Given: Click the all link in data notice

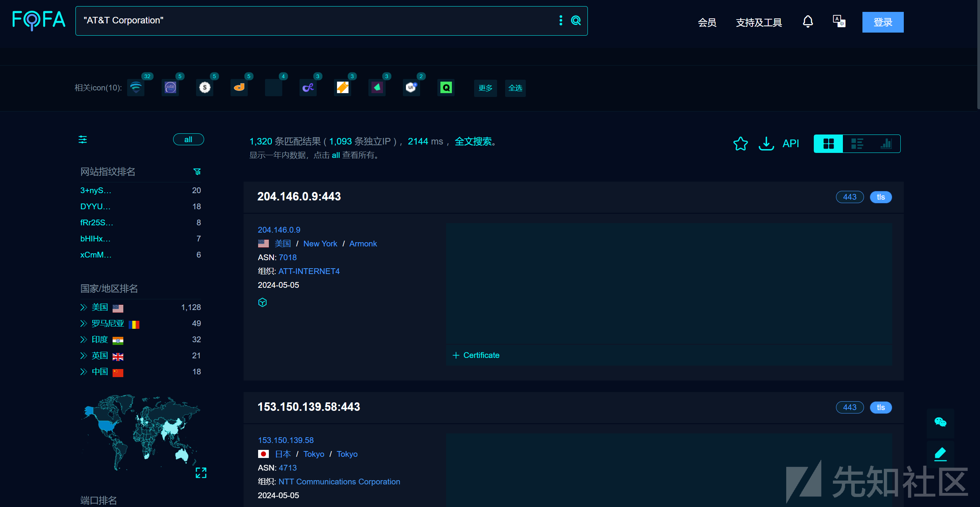Looking at the screenshot, I should click(336, 155).
